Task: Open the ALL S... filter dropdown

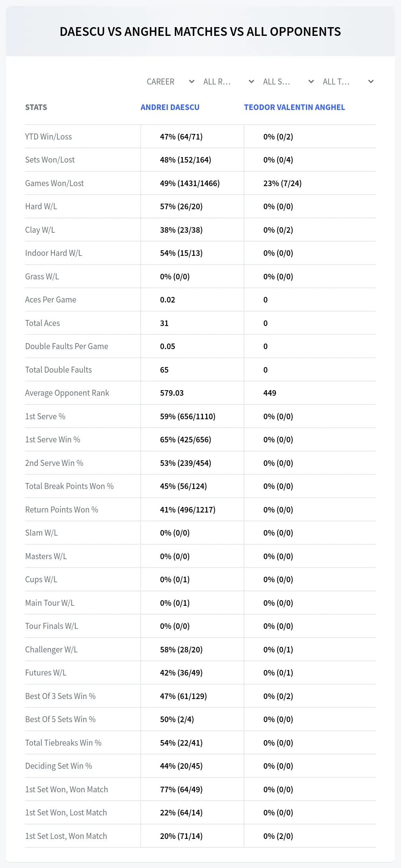Action: [x=289, y=82]
